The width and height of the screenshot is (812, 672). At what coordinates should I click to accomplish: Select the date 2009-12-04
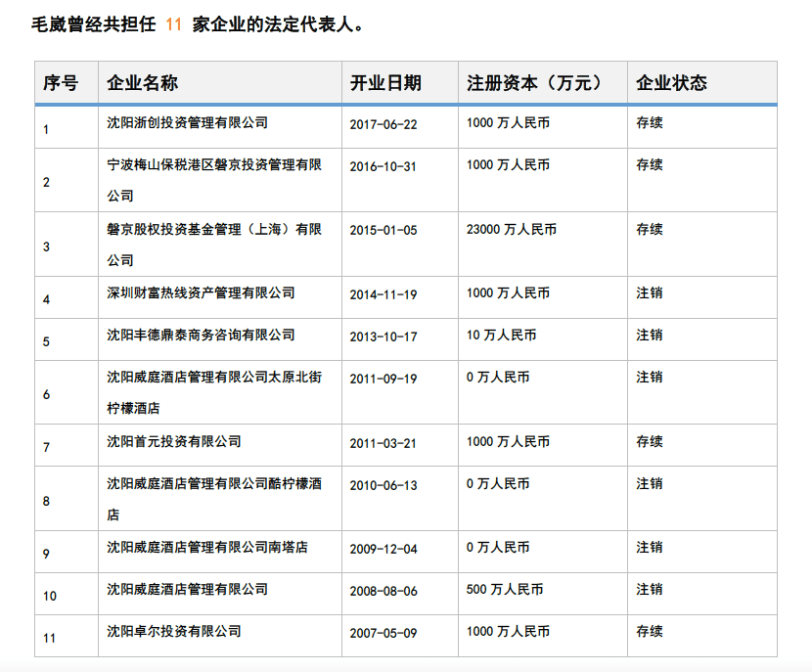coord(383,550)
